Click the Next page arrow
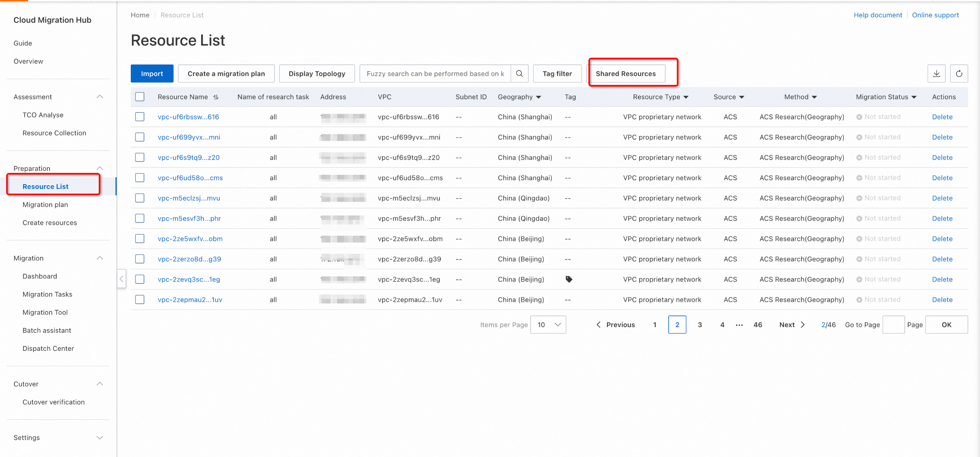This screenshot has width=980, height=457. [x=803, y=324]
